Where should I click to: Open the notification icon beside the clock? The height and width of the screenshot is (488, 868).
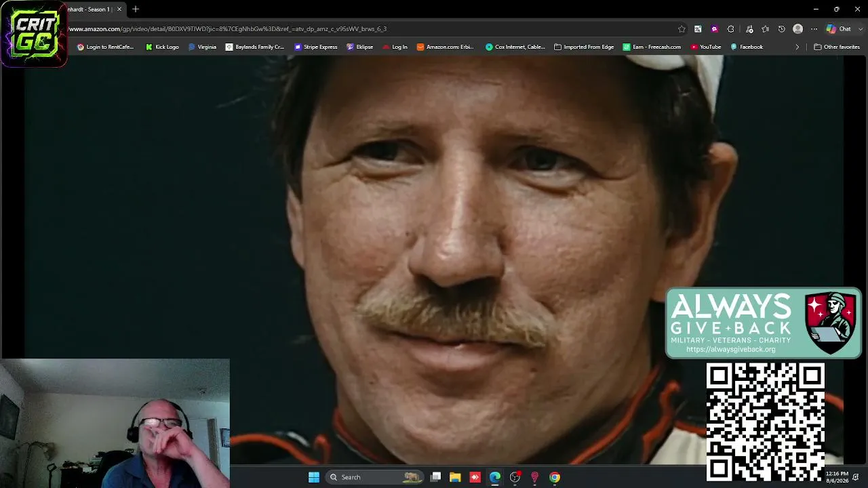(856, 477)
